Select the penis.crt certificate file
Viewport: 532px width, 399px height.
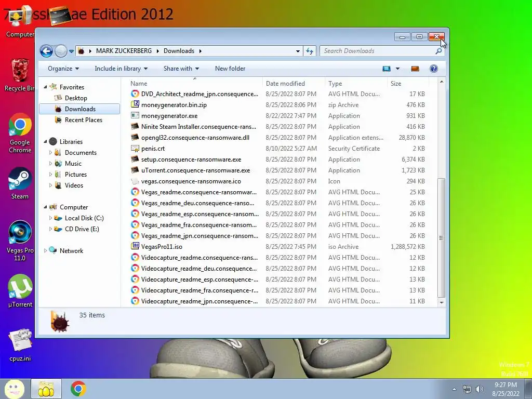coord(153,149)
